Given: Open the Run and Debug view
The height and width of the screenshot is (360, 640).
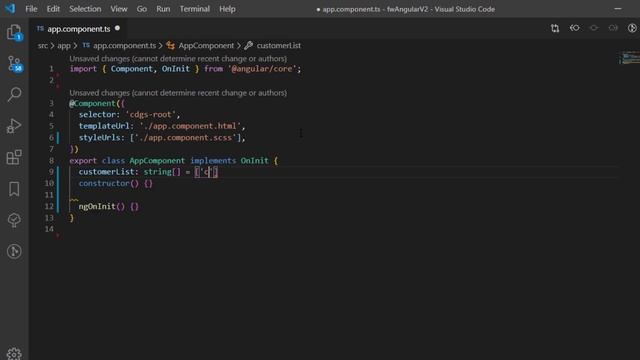Looking at the screenshot, I should (x=14, y=126).
